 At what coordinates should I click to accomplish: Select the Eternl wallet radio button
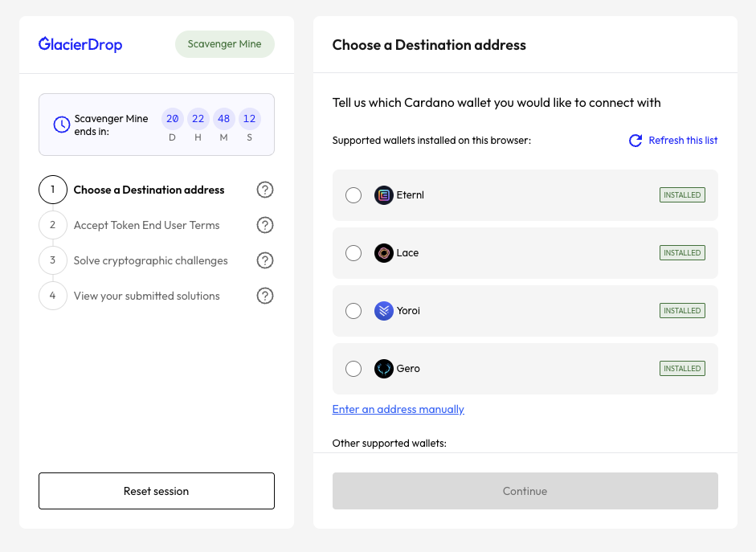point(353,195)
